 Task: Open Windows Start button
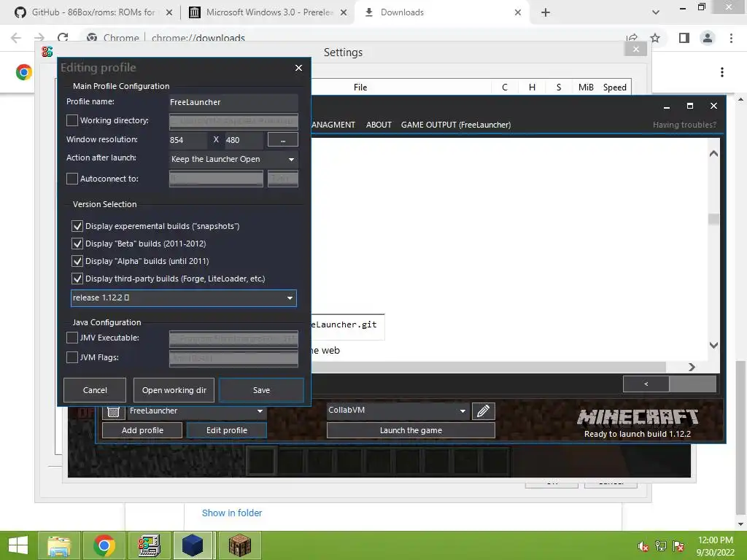(x=18, y=545)
